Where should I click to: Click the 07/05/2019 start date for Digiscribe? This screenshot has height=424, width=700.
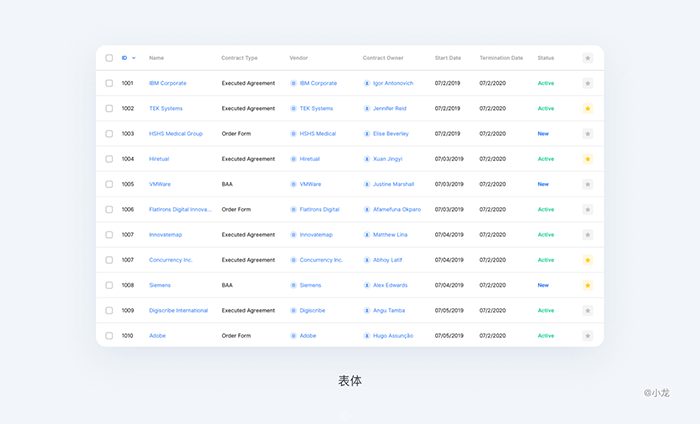pyautogui.click(x=449, y=310)
